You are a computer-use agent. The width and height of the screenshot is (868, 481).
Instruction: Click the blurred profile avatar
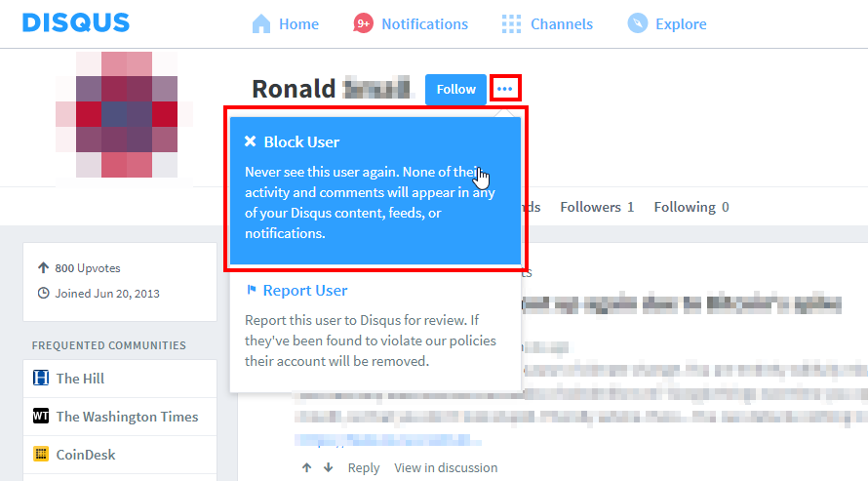click(116, 115)
